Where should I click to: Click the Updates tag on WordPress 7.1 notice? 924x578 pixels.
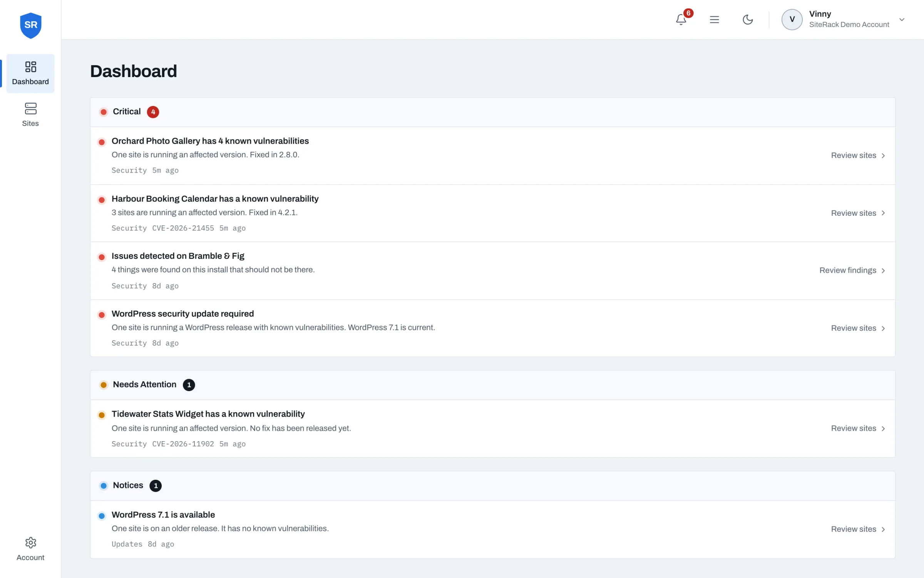pyautogui.click(x=127, y=544)
